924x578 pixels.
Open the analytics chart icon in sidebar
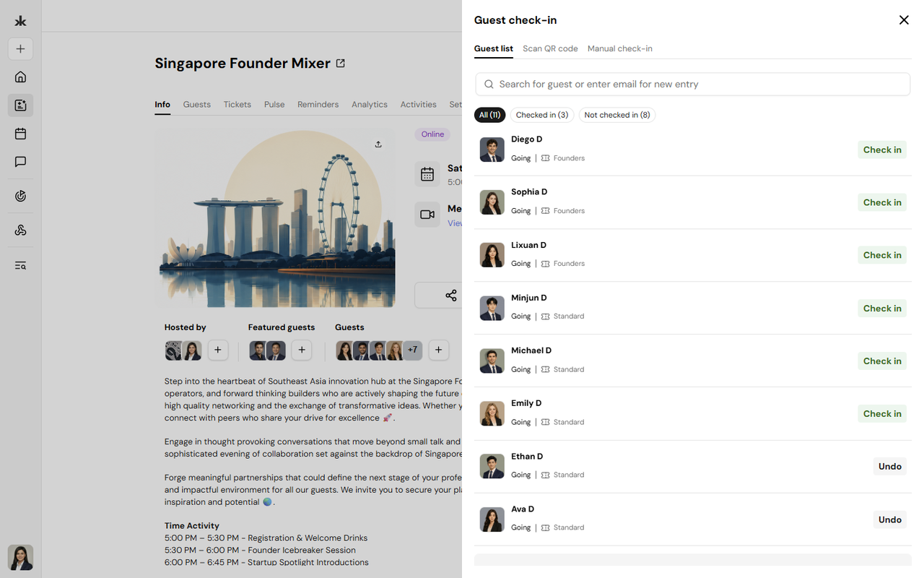click(x=20, y=196)
